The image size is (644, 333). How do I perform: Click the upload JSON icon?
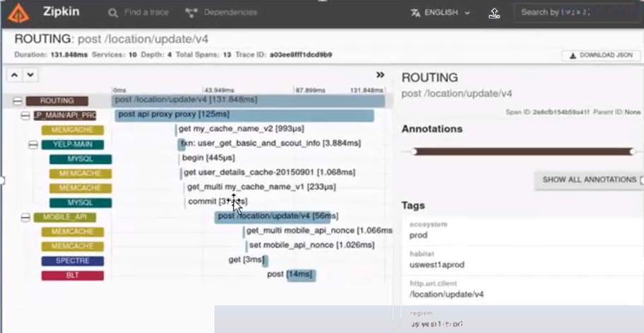click(x=495, y=13)
